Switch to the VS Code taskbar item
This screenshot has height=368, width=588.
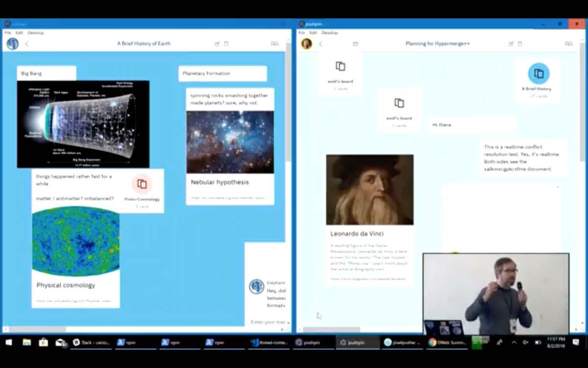(269, 342)
